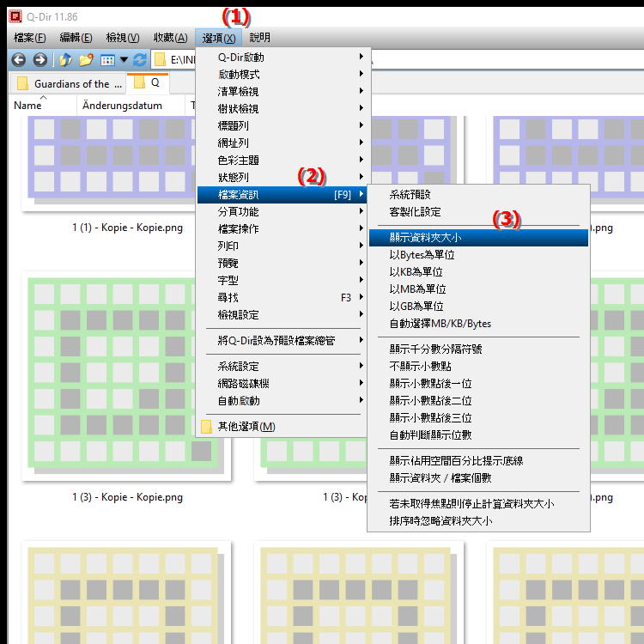Open the 收藏(A) menu
This screenshot has width=644, height=644.
tap(171, 38)
